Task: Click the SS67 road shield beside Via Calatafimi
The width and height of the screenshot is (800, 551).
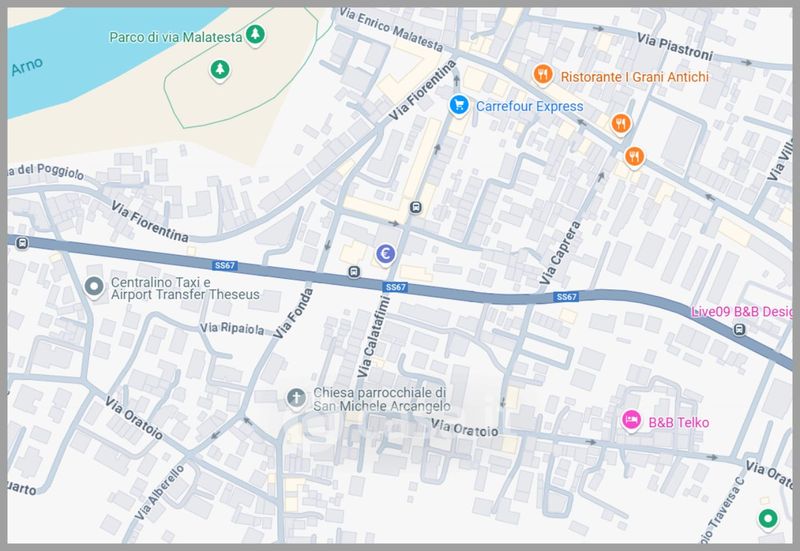Action: [x=395, y=287]
